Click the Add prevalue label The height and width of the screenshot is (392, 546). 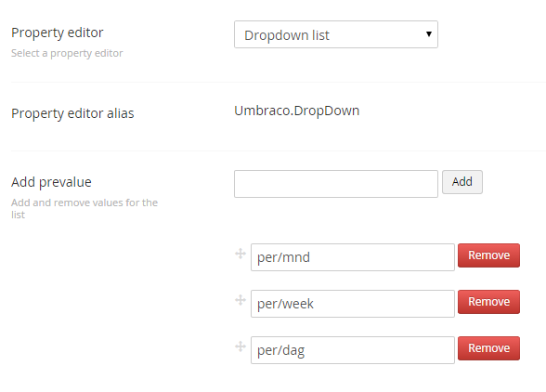[x=51, y=182]
